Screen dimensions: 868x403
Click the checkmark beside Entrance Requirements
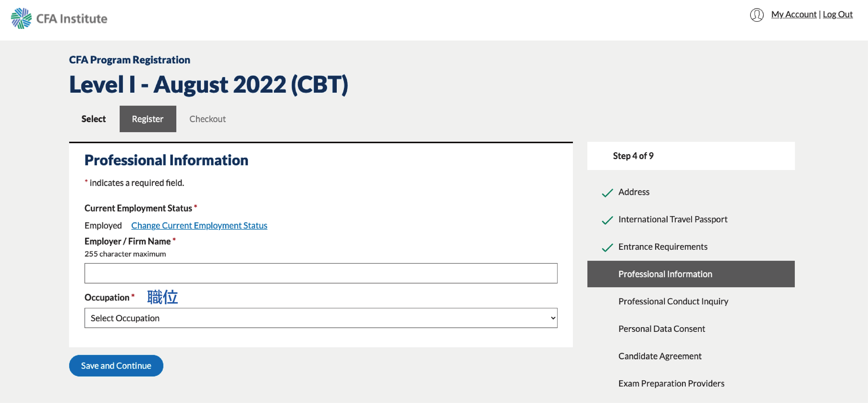[607, 247]
